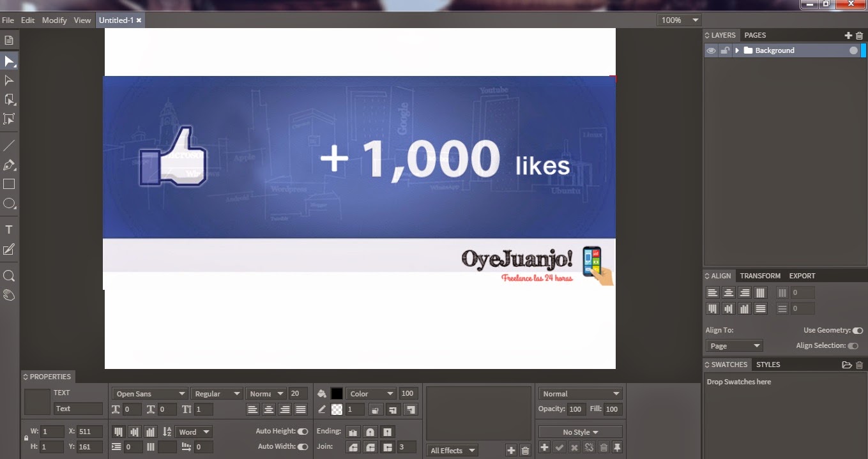Screen dimensions: 868x459
Task: Toggle the Background layer lock
Action: (x=725, y=50)
